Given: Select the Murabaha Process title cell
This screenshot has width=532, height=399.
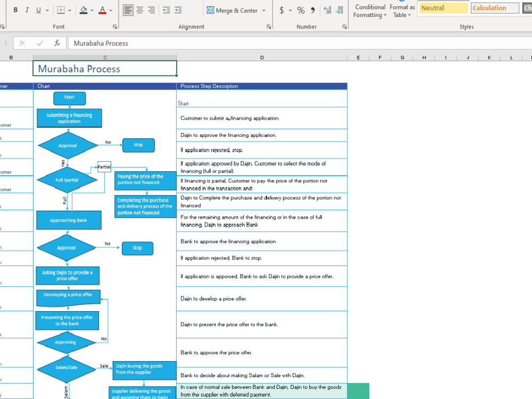Looking at the screenshot, I should pos(105,69).
